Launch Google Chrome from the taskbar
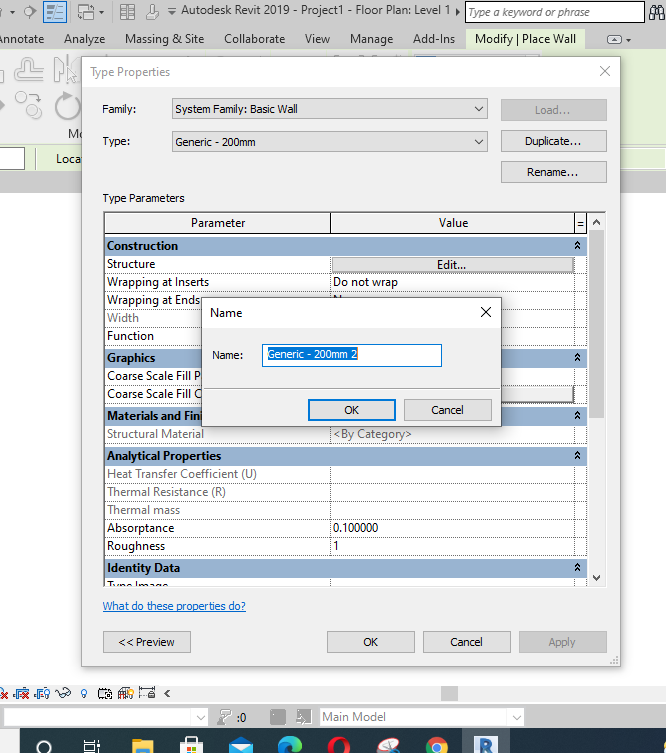 [x=436, y=745]
